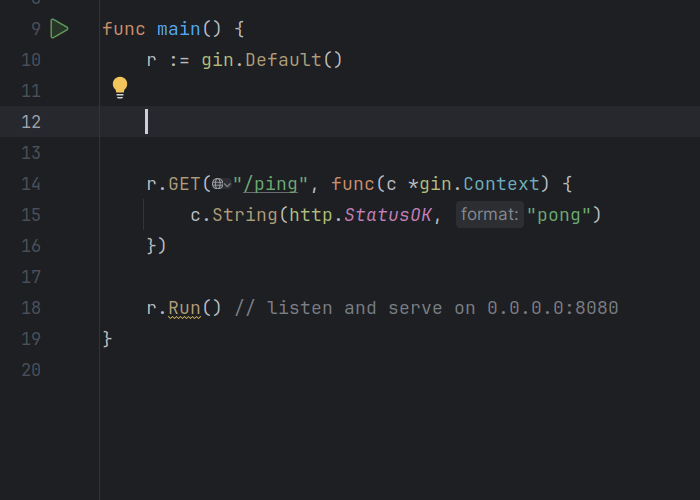Open the "/ping" route string link
The image size is (700, 500).
click(x=270, y=184)
